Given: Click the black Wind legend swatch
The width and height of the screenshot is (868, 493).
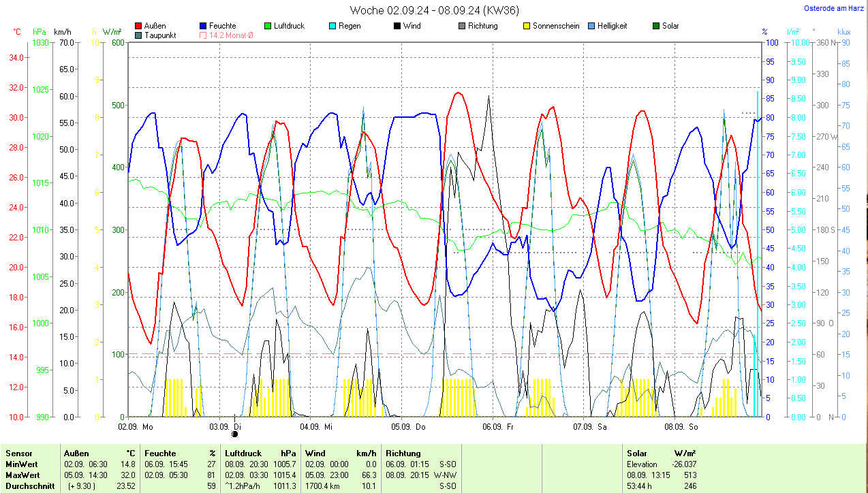Looking at the screenshot, I should tap(397, 27).
